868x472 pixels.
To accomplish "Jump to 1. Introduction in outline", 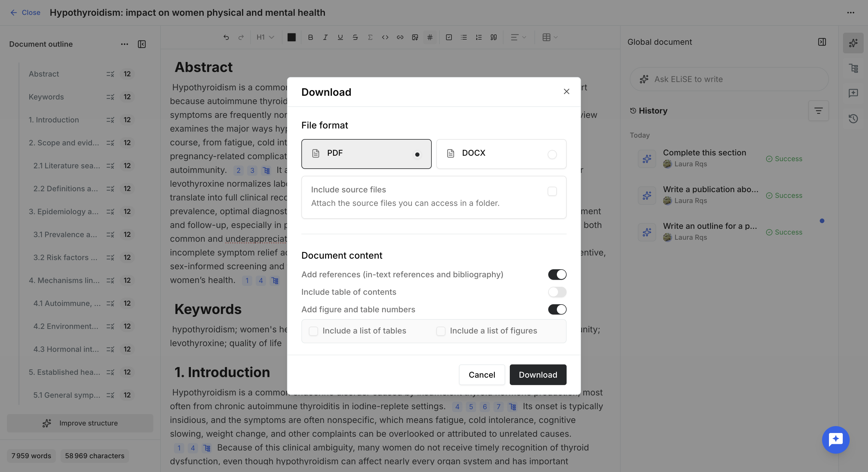I will [x=54, y=120].
